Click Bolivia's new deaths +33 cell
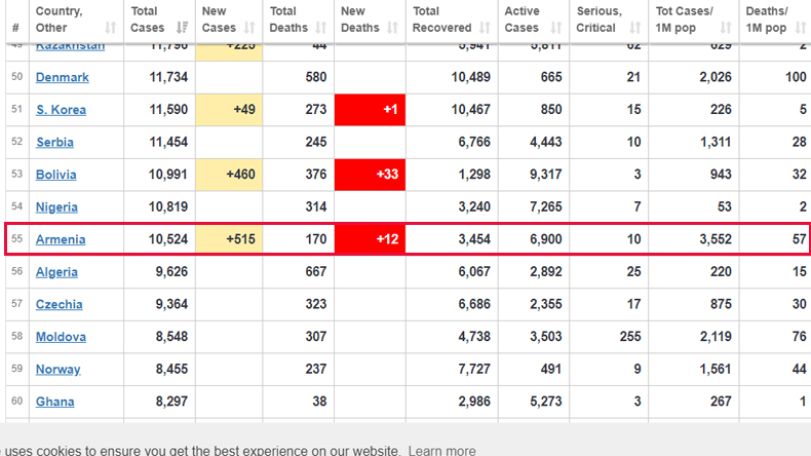The width and height of the screenshot is (811, 456). [x=370, y=175]
